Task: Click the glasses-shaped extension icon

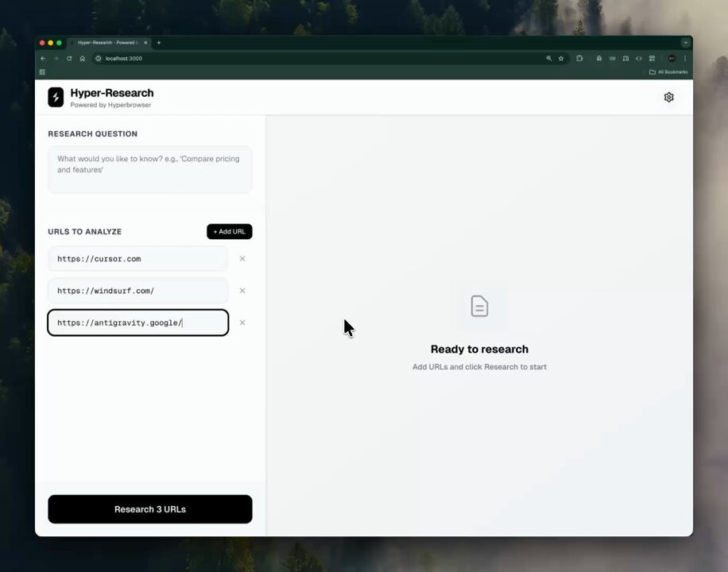Action: (613, 59)
